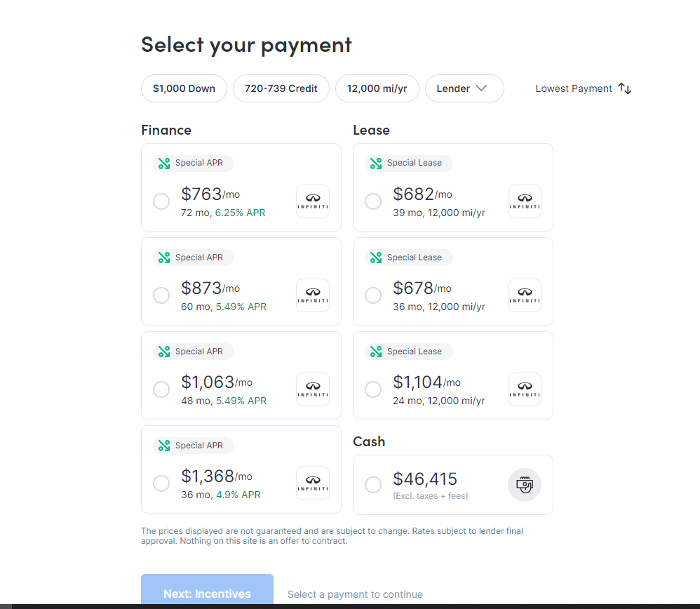Image resolution: width=700 pixels, height=609 pixels.
Task: Click the Infiniti logo on the $763 finance card
Action: pos(312,201)
